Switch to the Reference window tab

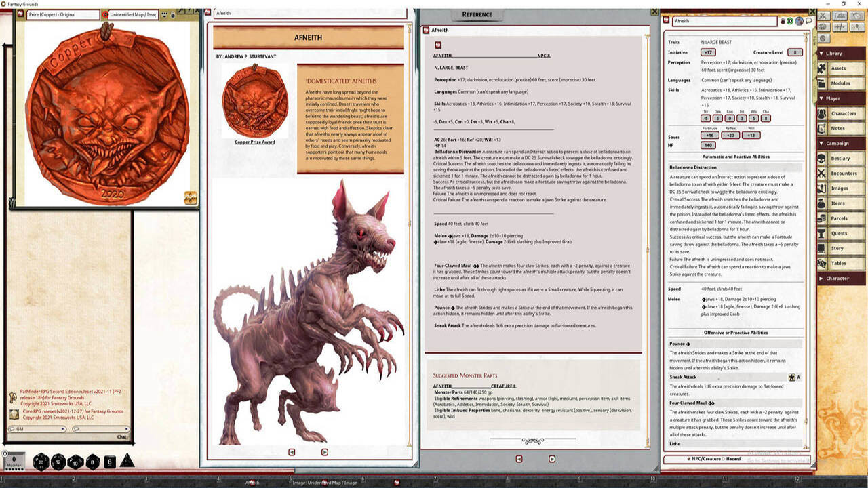point(477,15)
